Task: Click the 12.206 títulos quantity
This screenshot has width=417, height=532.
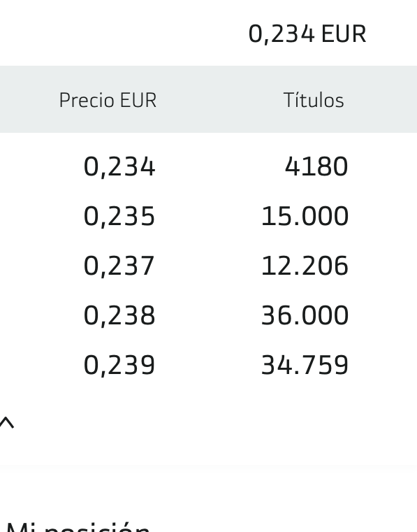Action: click(x=305, y=266)
